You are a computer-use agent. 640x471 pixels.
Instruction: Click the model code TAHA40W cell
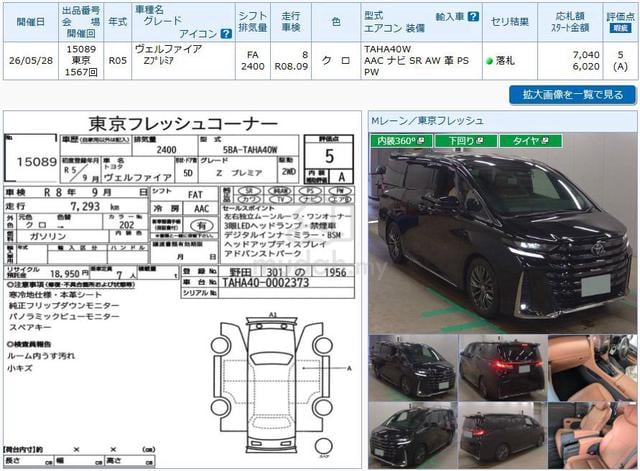point(387,49)
